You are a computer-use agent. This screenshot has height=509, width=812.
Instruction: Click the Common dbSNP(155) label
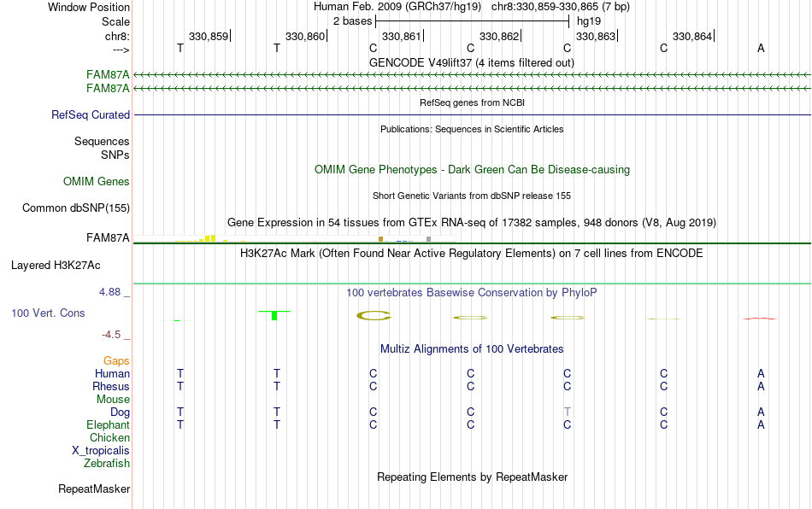(x=75, y=208)
